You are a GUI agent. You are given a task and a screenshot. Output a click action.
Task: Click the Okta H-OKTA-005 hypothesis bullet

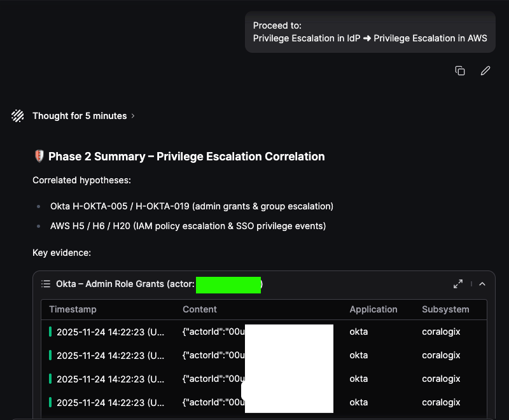[x=192, y=206]
